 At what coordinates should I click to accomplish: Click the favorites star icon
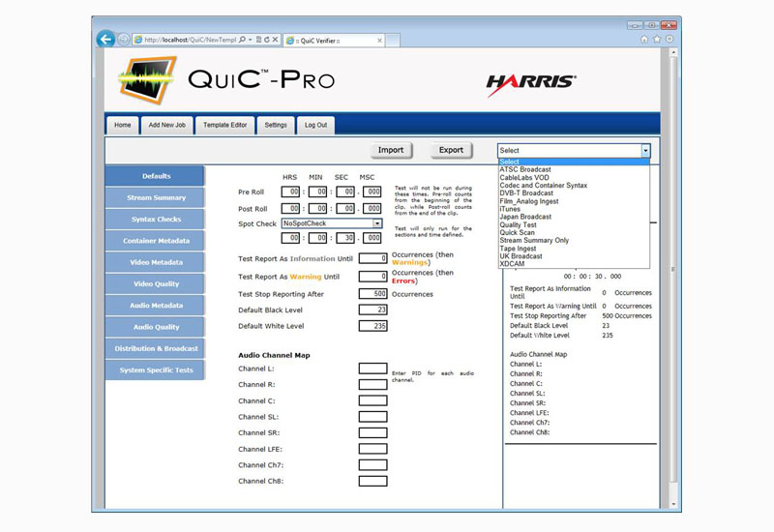click(657, 39)
